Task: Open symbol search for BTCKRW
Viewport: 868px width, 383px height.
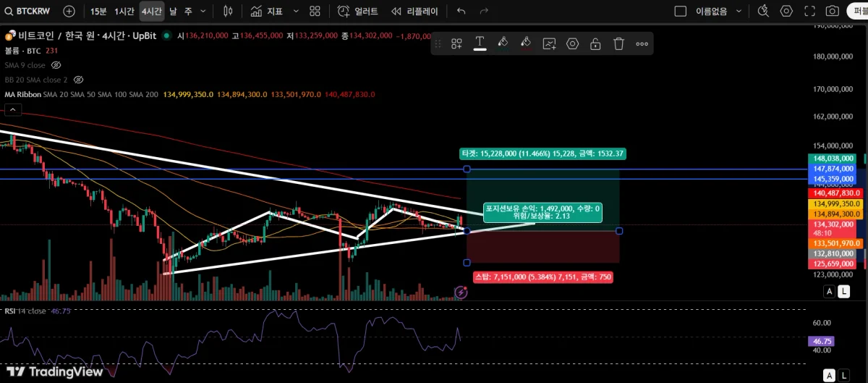Action: 29,11
